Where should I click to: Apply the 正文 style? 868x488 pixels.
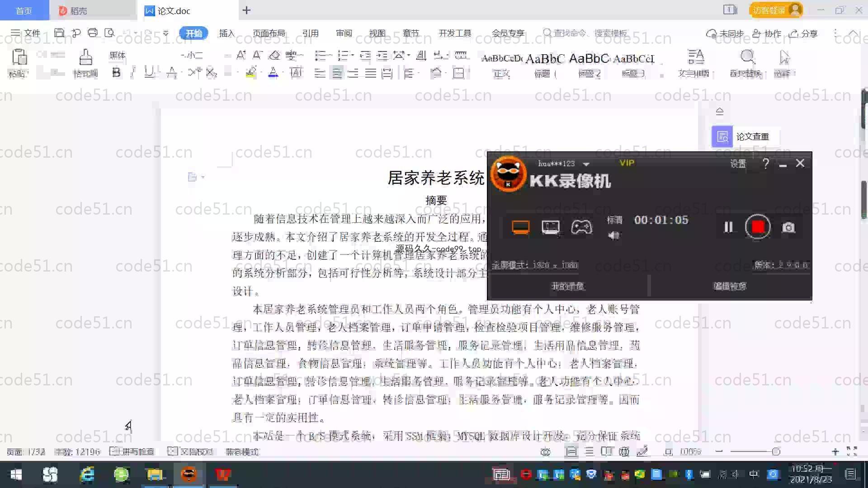click(x=501, y=65)
